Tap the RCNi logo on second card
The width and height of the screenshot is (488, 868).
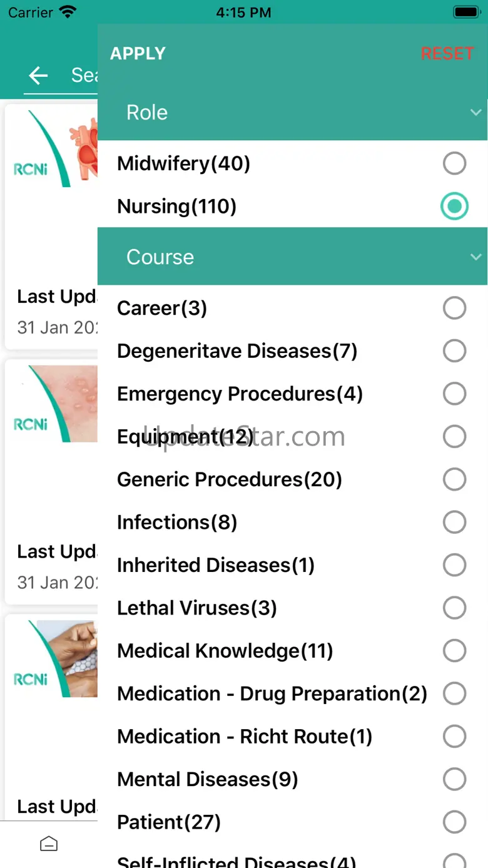(31, 424)
